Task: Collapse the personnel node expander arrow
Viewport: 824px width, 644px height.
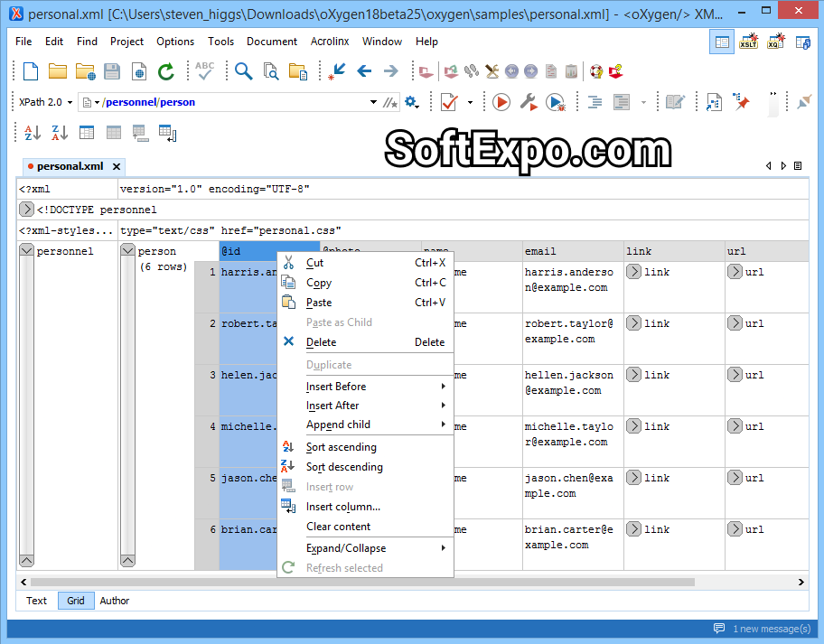Action: pos(26,250)
